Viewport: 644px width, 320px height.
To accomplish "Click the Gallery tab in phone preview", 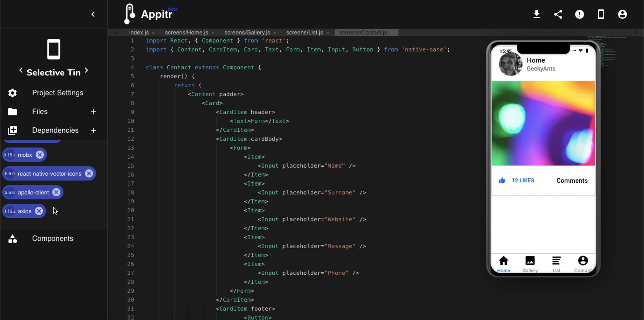I will (530, 264).
